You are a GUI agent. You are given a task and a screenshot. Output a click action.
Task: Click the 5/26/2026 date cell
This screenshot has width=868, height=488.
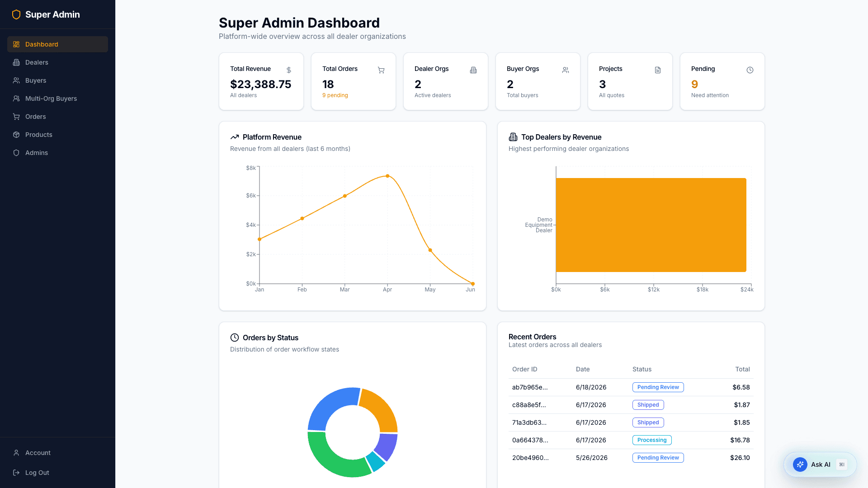click(592, 458)
